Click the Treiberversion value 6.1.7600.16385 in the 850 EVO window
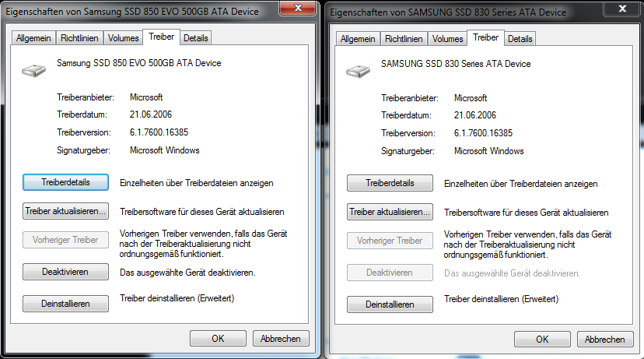This screenshot has height=359, width=644. tap(159, 132)
